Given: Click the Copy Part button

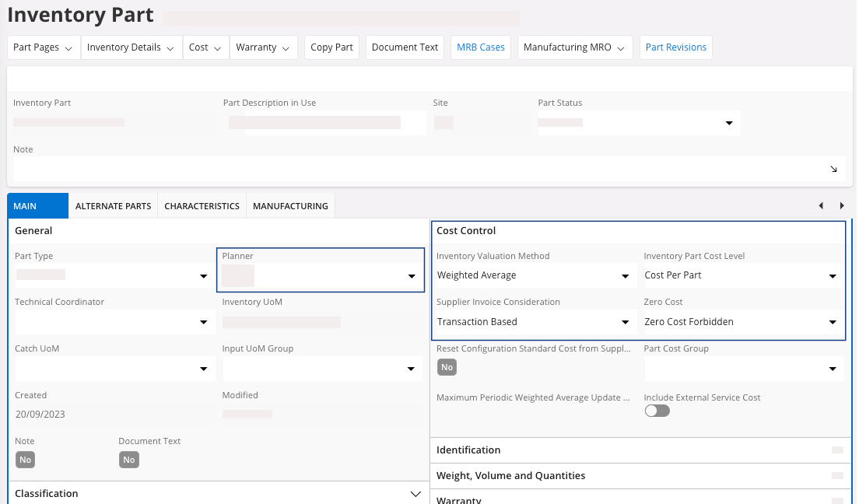Looking at the screenshot, I should [331, 47].
